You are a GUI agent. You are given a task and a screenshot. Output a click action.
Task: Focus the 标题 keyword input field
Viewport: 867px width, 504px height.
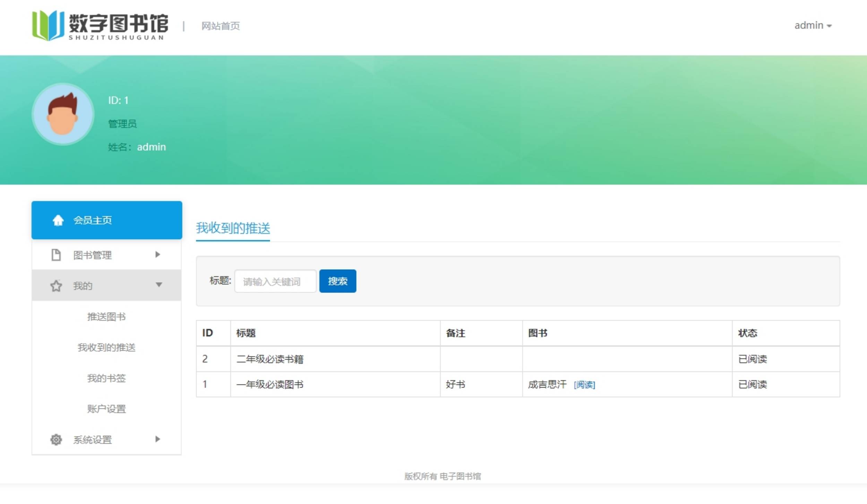(x=275, y=281)
